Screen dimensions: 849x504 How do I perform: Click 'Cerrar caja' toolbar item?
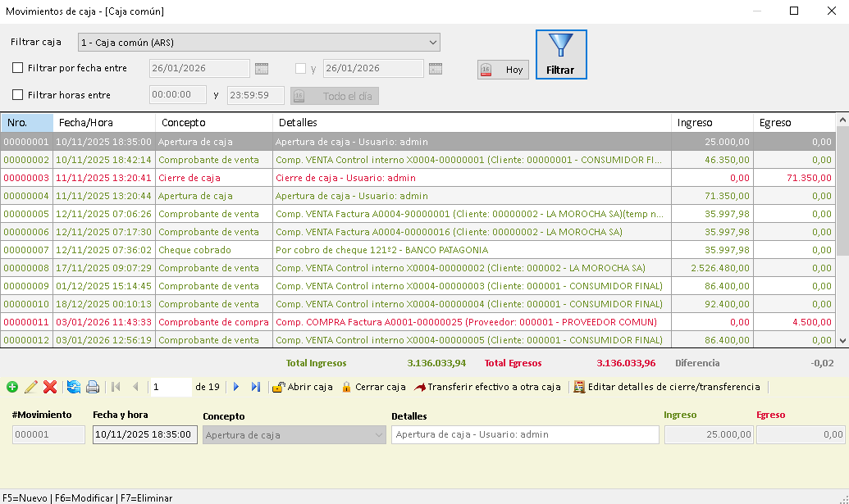373,387
